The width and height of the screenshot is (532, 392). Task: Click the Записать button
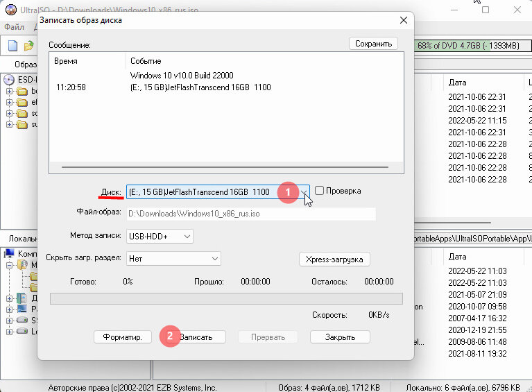(196, 337)
